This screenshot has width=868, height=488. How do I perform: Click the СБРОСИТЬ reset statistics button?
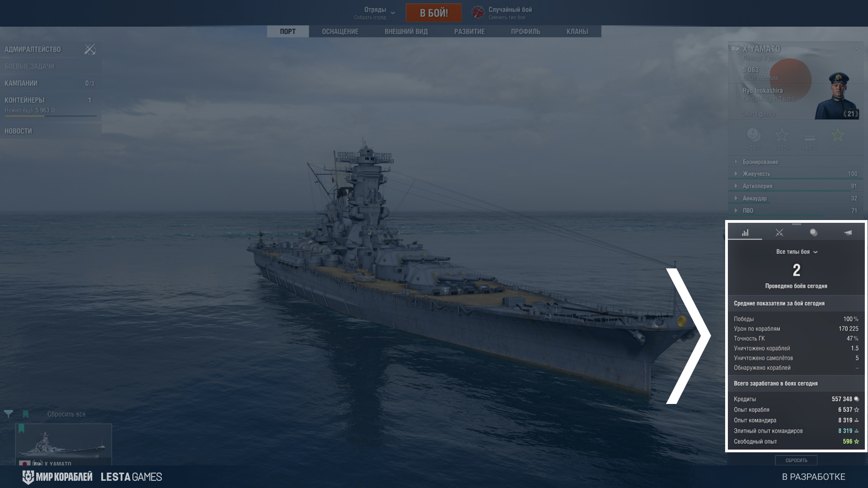click(x=796, y=460)
